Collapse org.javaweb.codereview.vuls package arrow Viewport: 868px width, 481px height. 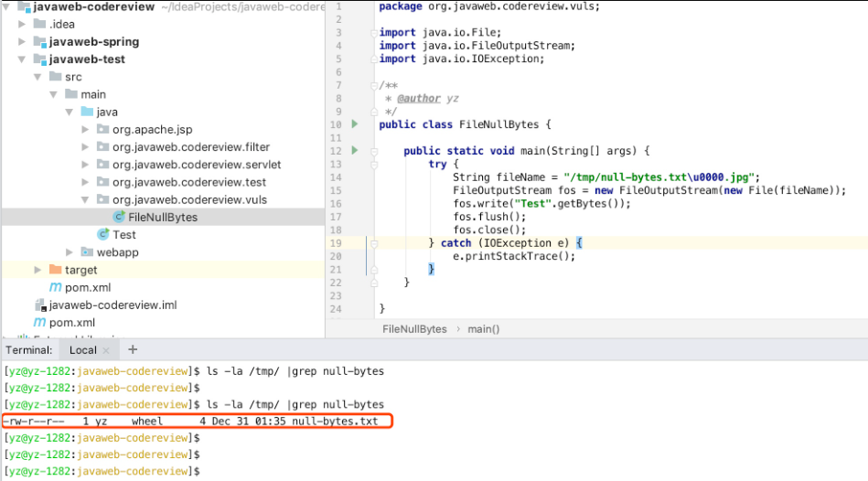coord(85,200)
